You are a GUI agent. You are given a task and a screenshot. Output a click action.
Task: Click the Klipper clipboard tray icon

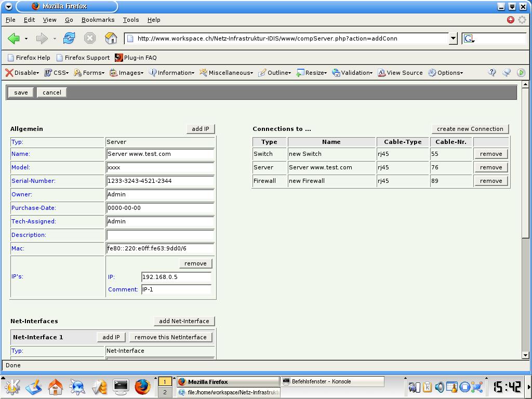[427, 387]
